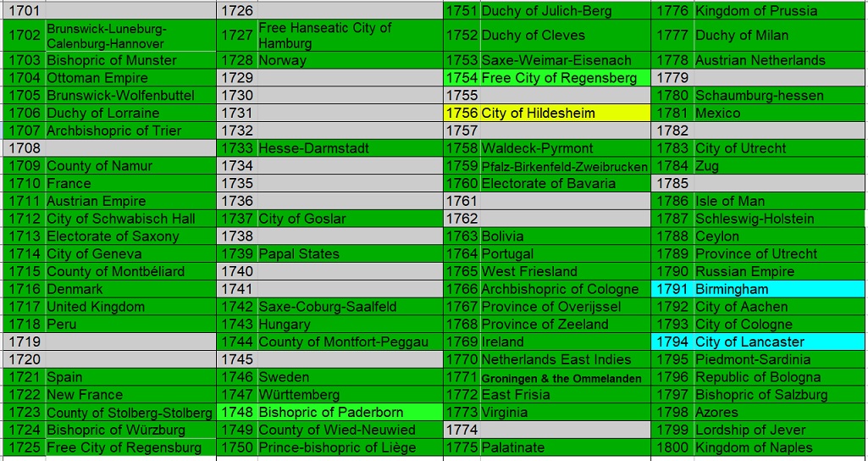Image resolution: width=868 pixels, height=461 pixels.
Task: Select the "Isle of Man" cell
Action: click(x=779, y=201)
